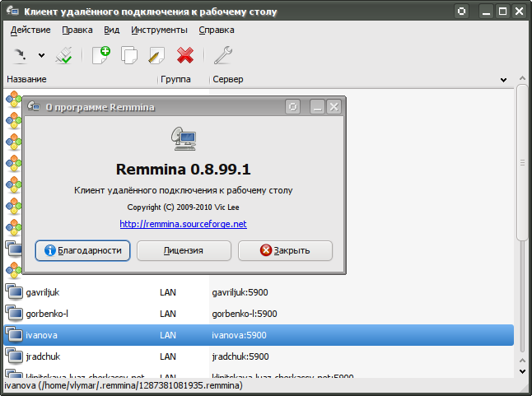The width and height of the screenshot is (532, 396).
Task: Open the Действие menu
Action: point(30,30)
